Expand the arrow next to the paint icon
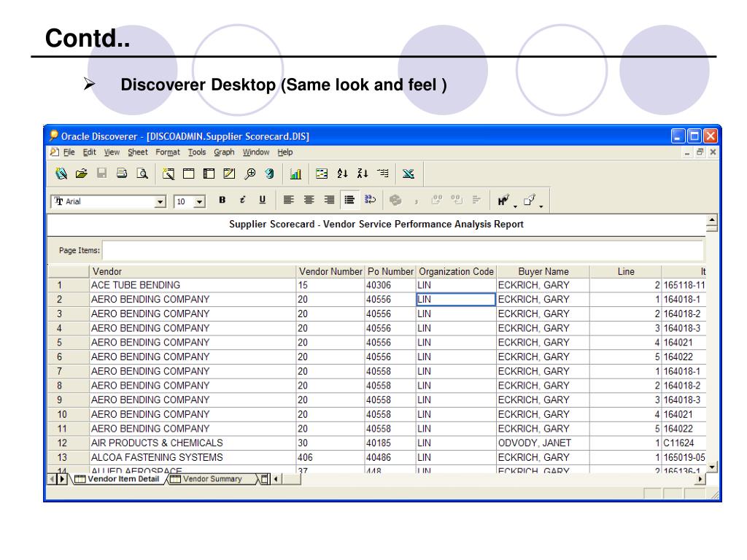This screenshot has height=560, width=747. (541, 206)
